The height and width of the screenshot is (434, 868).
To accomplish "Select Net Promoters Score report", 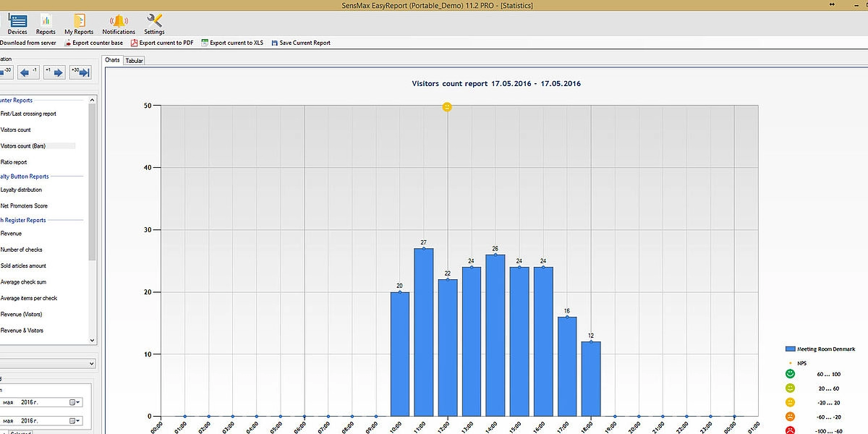I will (24, 206).
